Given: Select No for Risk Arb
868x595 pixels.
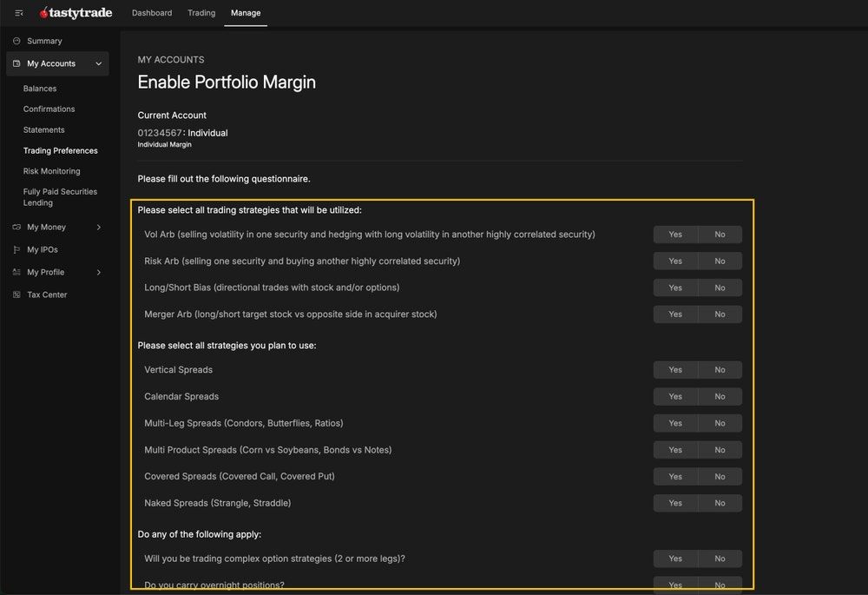Looking at the screenshot, I should [x=720, y=261].
